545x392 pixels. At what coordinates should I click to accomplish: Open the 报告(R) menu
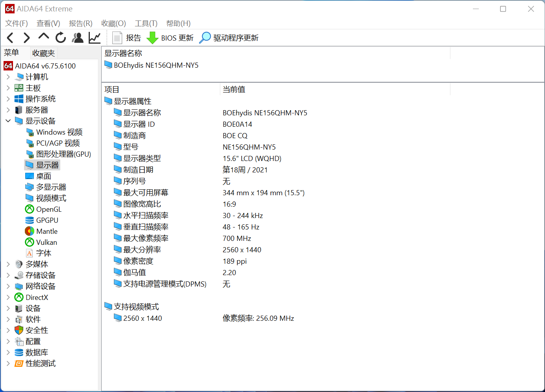[x=81, y=23]
